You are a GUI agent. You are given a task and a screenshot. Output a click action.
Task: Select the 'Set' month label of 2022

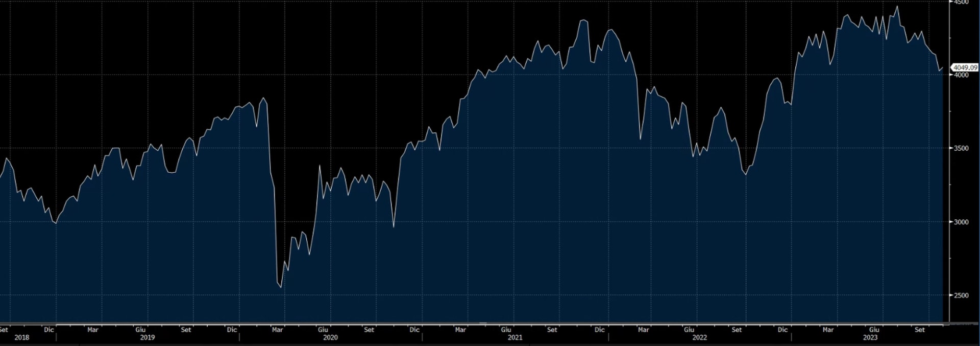point(737,330)
